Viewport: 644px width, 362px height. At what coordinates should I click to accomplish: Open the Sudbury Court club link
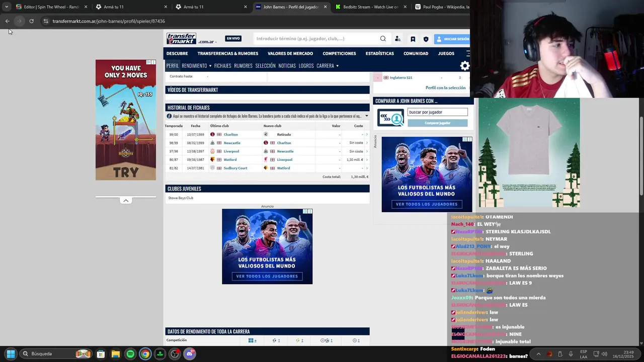(x=235, y=168)
